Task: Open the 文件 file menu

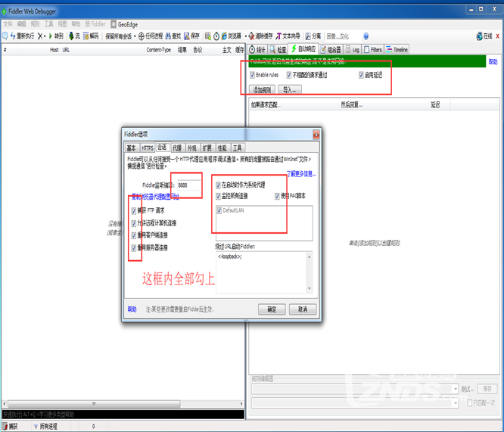Action: pyautogui.click(x=8, y=24)
